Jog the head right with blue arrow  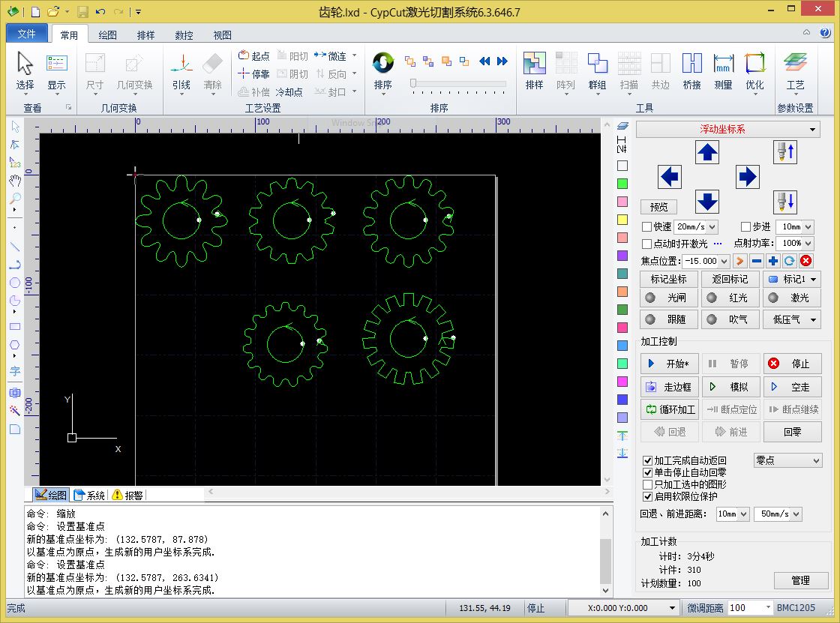[747, 177]
